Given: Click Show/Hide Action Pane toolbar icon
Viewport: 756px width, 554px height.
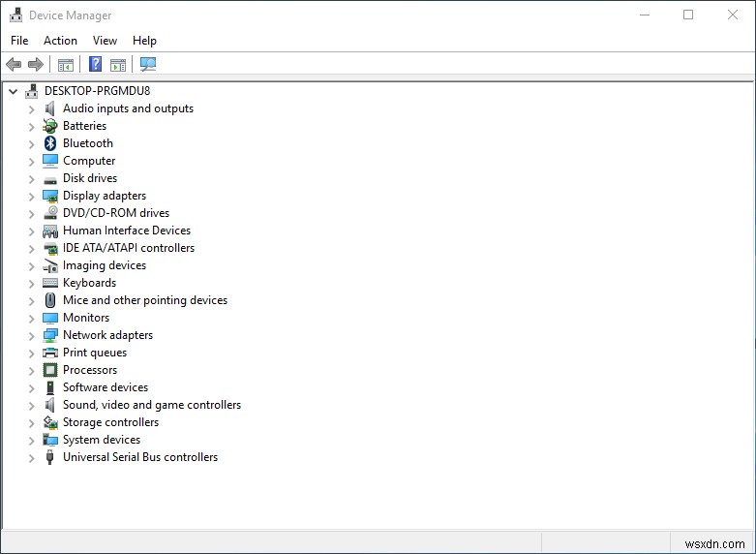Looking at the screenshot, I should pos(118,64).
